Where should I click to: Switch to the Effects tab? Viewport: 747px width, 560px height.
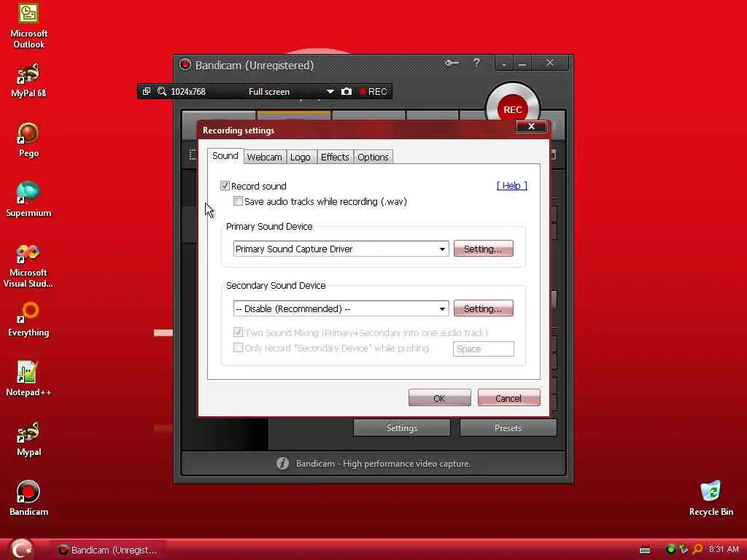click(335, 157)
